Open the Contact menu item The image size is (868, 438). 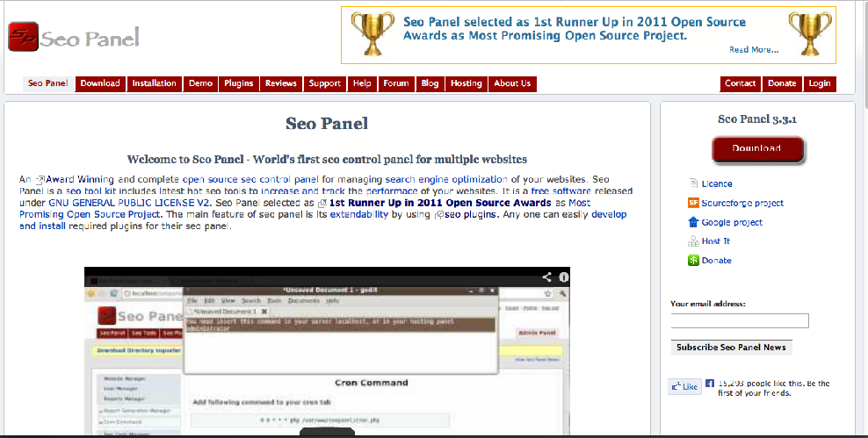(x=740, y=83)
